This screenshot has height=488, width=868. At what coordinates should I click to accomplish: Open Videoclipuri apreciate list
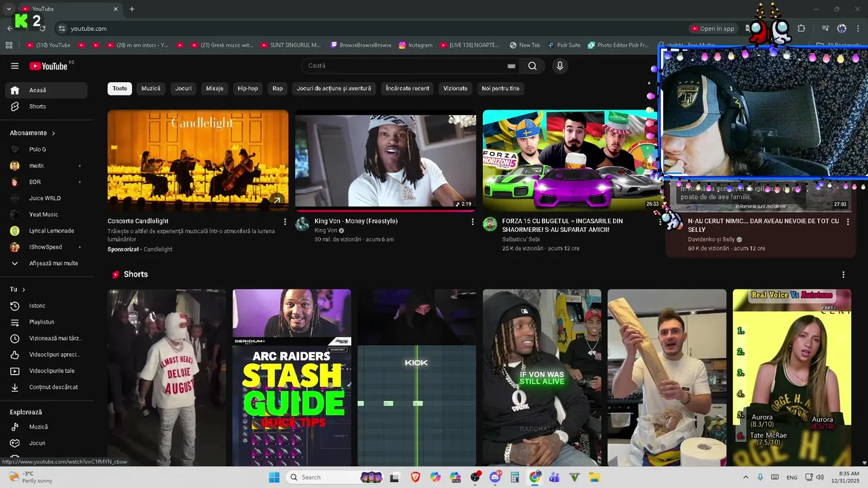[x=47, y=354]
